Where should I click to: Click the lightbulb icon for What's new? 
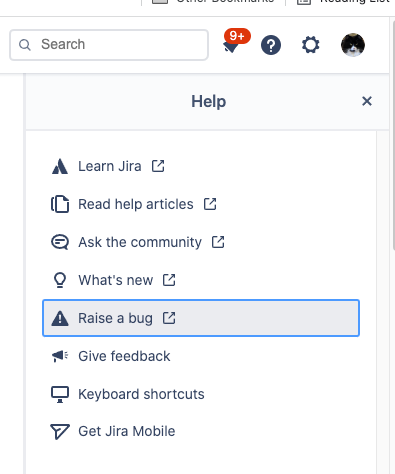(60, 280)
